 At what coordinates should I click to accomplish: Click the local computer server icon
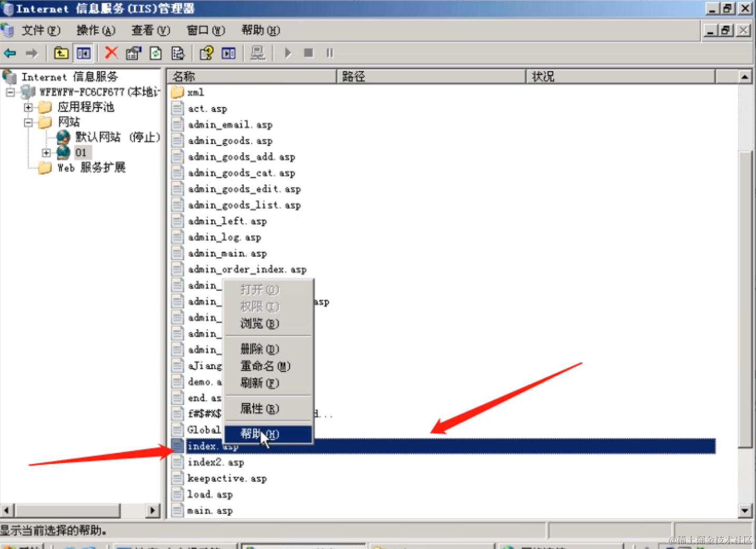(x=28, y=92)
